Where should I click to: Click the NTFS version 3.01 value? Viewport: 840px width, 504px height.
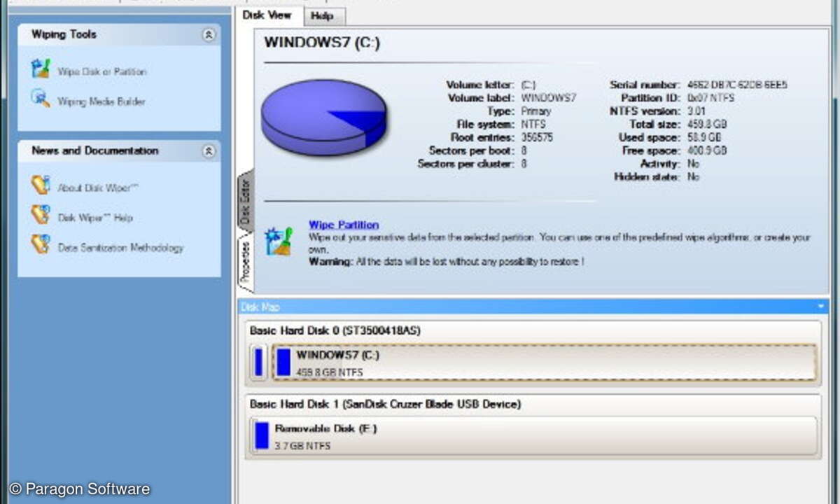pos(696,111)
